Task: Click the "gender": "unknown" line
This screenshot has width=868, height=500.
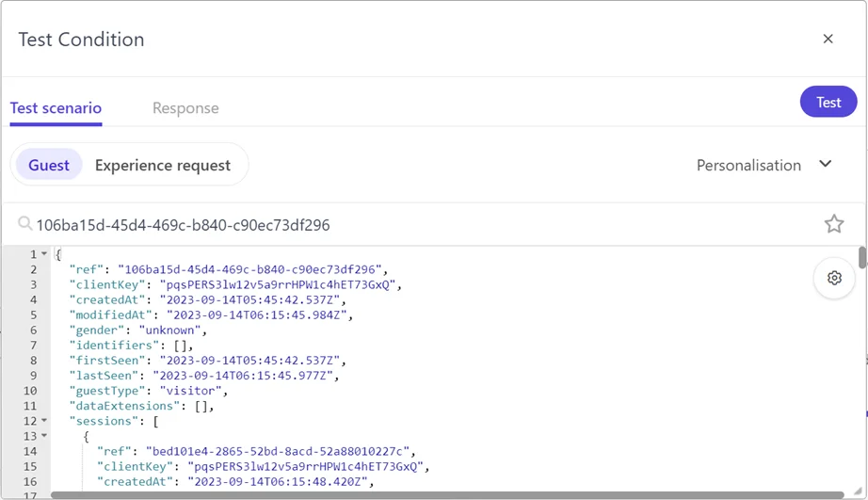Action: (137, 330)
